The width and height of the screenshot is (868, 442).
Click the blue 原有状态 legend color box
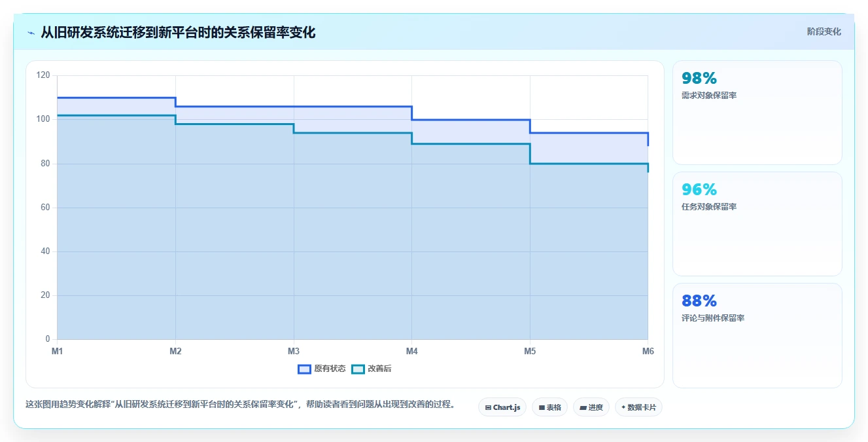tap(304, 369)
